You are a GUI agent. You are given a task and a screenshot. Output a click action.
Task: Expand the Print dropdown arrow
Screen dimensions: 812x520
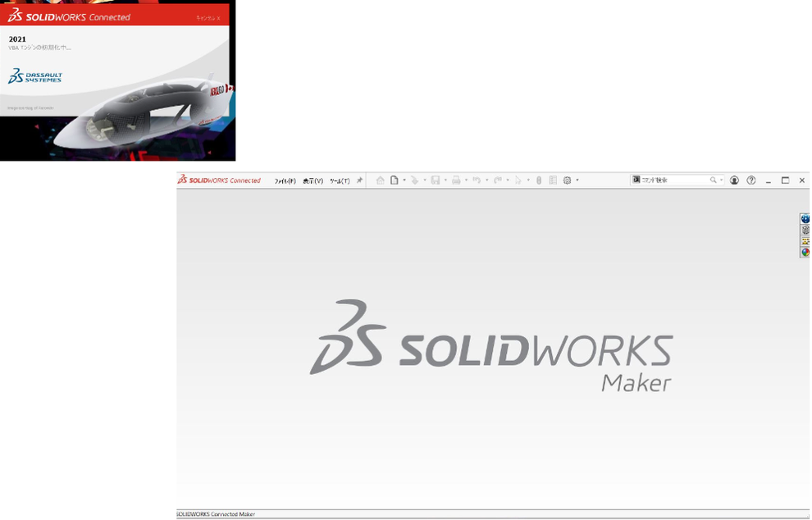click(466, 180)
